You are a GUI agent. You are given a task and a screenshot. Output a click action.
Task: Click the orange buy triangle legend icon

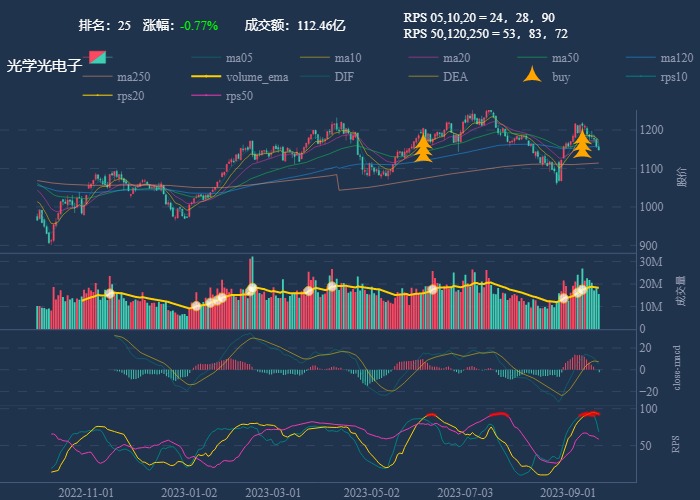(x=533, y=76)
